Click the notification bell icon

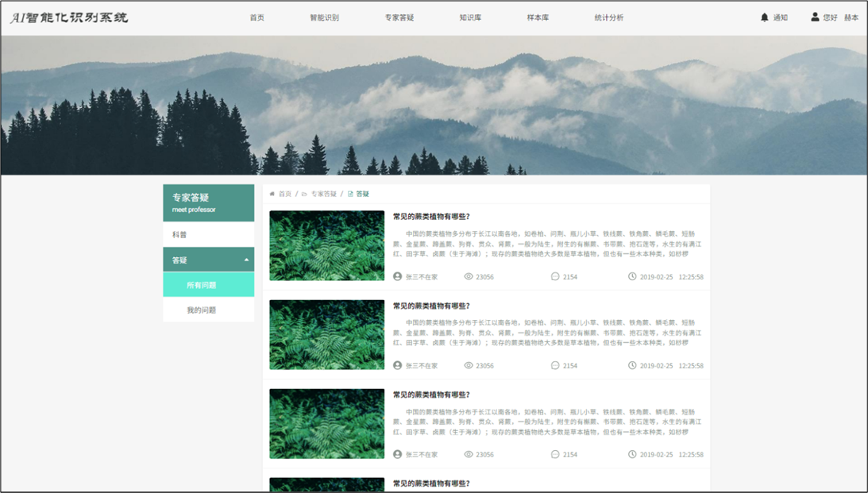click(x=765, y=17)
